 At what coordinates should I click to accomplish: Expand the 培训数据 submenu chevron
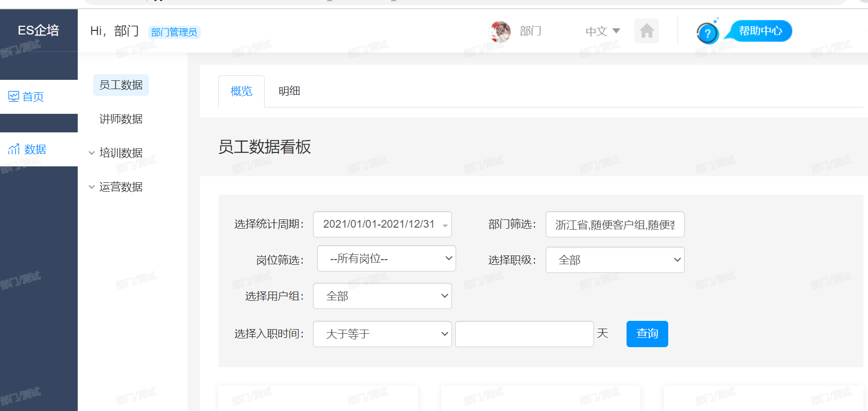[x=92, y=153]
